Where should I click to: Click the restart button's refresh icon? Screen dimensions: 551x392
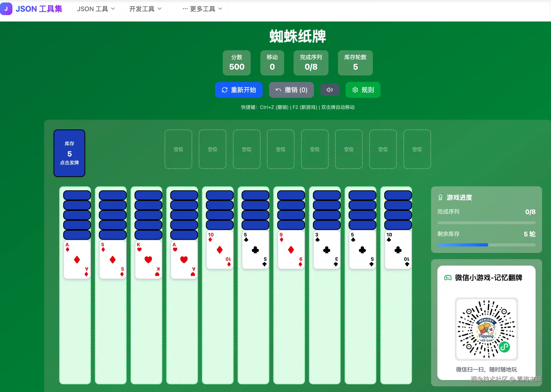[224, 90]
